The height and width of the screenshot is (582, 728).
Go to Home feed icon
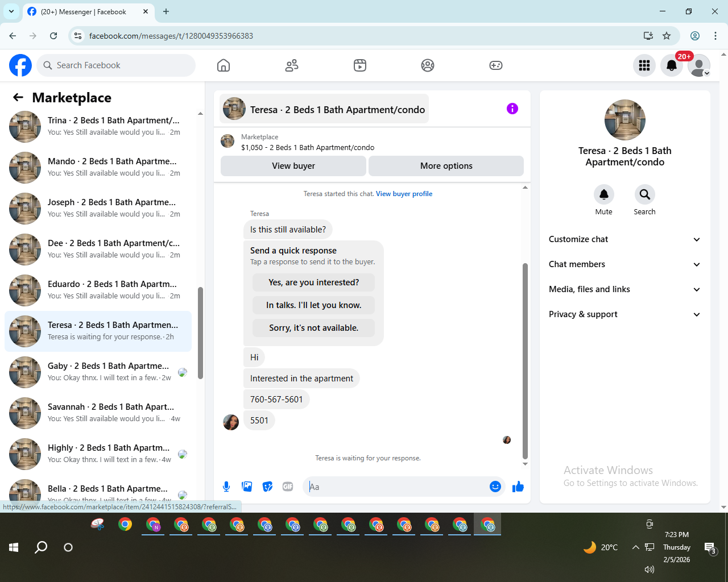coord(224,65)
